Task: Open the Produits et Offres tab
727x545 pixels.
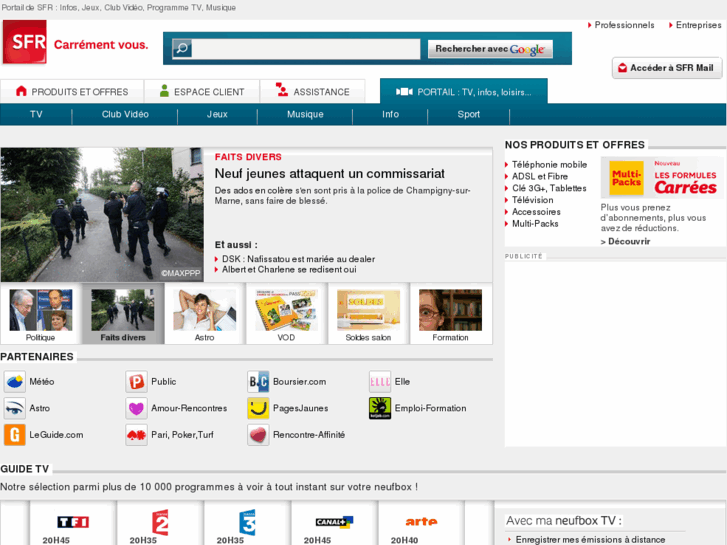Action: [72, 91]
